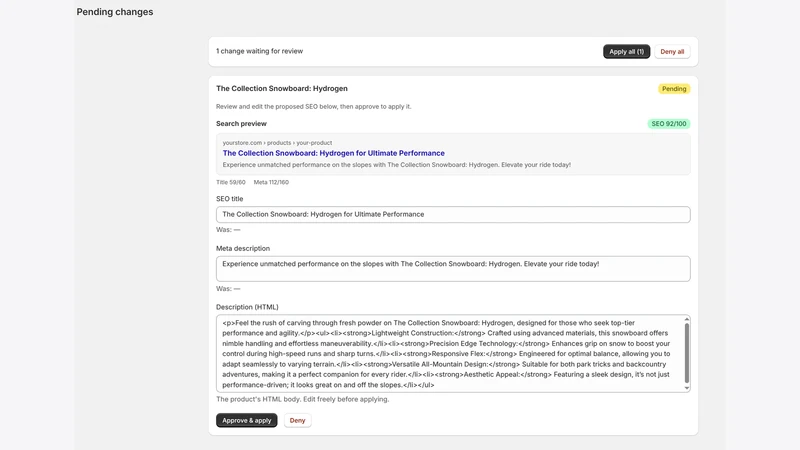
Task: Click scrollbar up arrow in Description box
Action: tap(687, 319)
